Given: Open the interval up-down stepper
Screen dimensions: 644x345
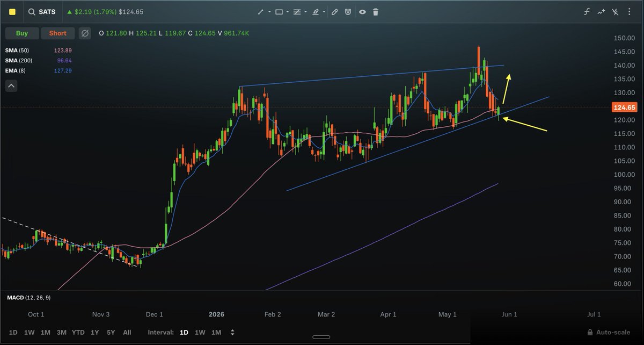Looking at the screenshot, I should coord(232,333).
